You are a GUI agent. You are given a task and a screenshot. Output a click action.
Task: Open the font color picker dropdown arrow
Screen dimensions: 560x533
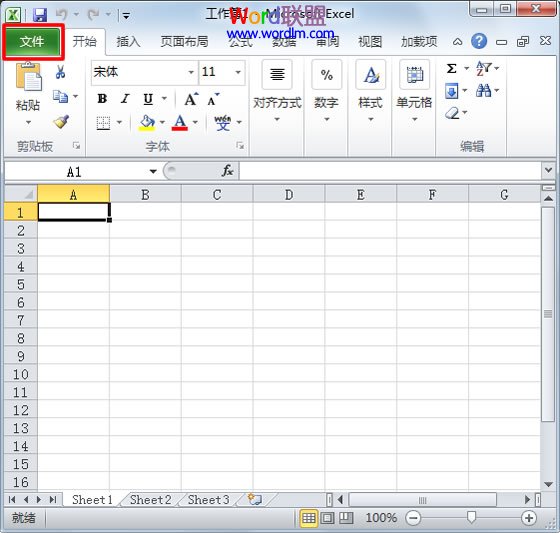(x=195, y=122)
